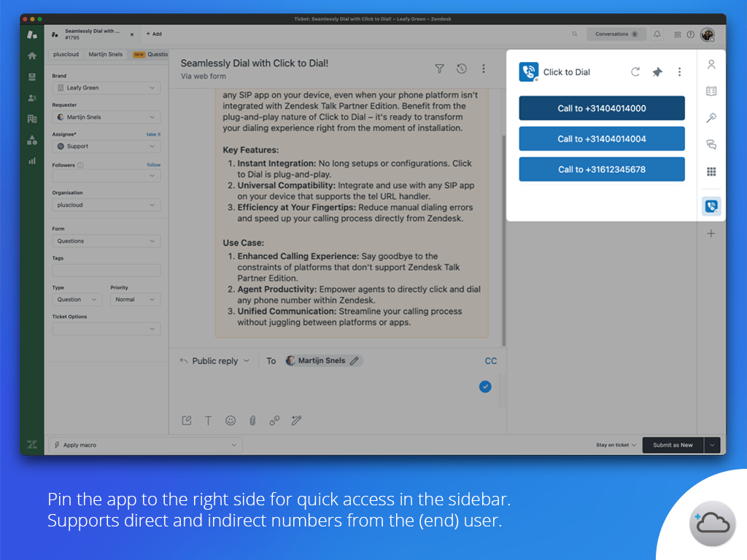Click into the Tags input field
The image size is (747, 560).
107,271
